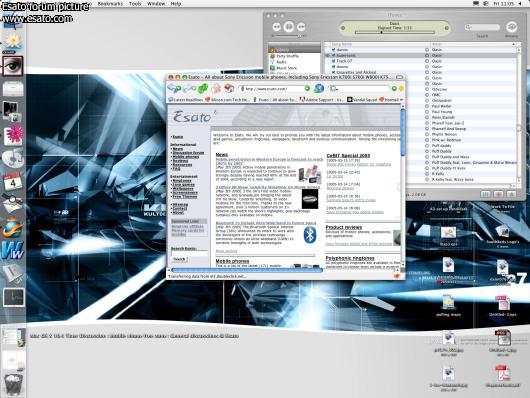Open Microsoft Word from the dock

pyautogui.click(x=13, y=250)
